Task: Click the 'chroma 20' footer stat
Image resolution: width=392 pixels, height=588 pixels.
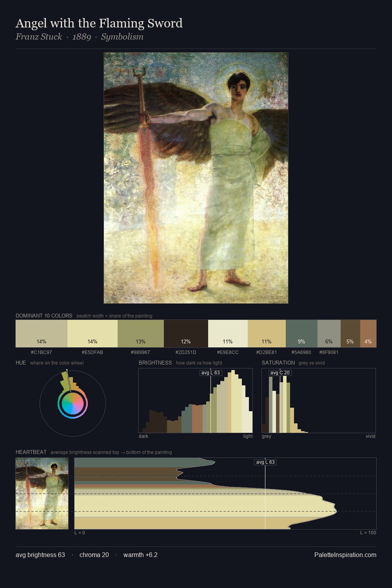Action: 94,555
